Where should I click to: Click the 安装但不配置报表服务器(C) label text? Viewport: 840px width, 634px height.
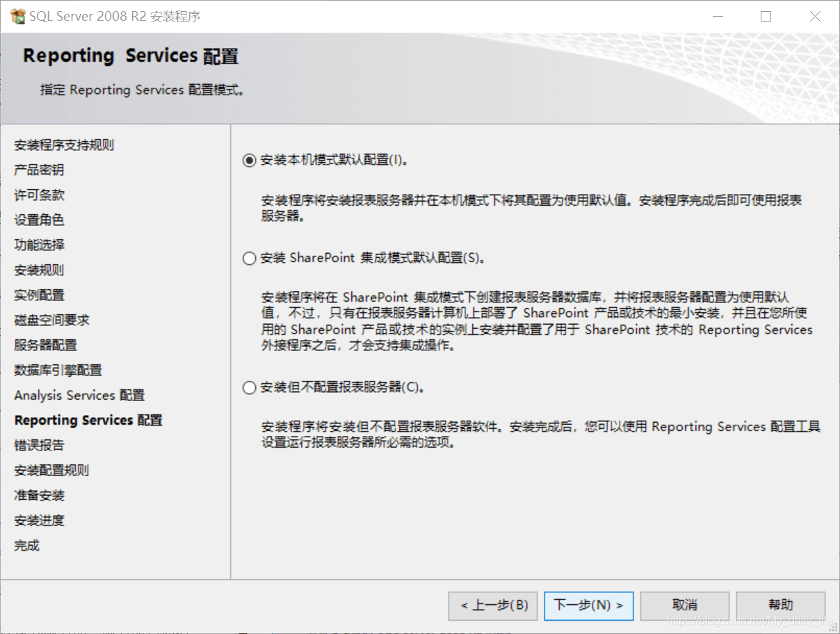click(342, 388)
